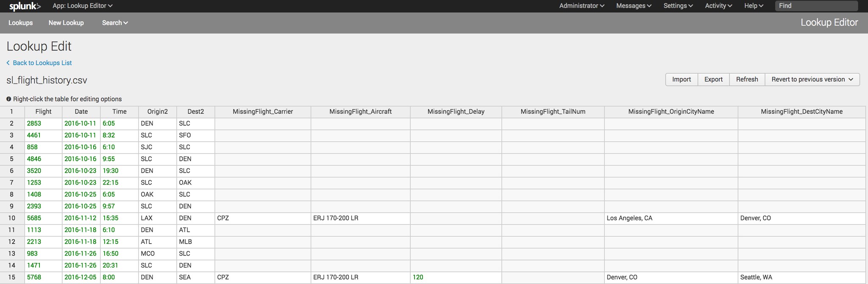
Task: Select the MissingFlight_TailNum header cell
Action: point(553,112)
